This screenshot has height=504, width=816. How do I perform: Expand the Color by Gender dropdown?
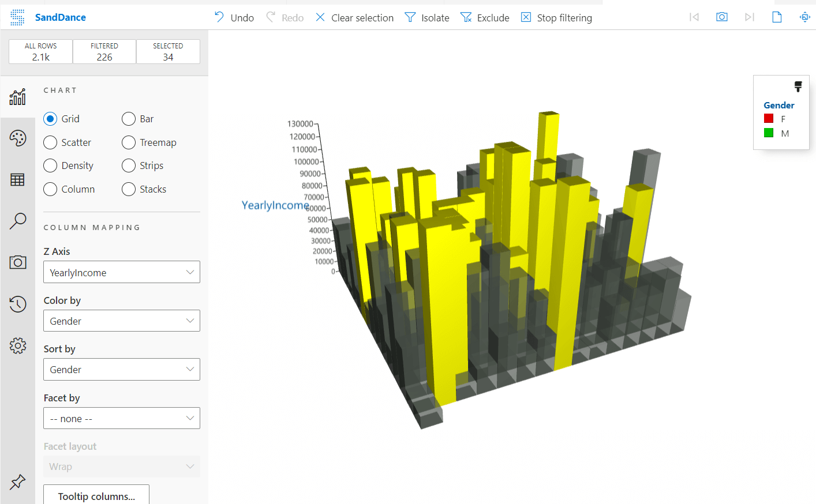pyautogui.click(x=121, y=321)
